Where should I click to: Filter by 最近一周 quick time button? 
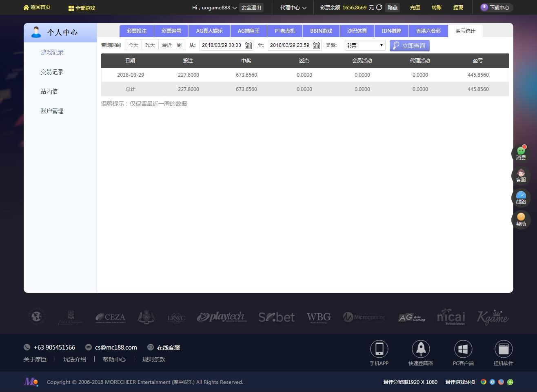point(172,45)
